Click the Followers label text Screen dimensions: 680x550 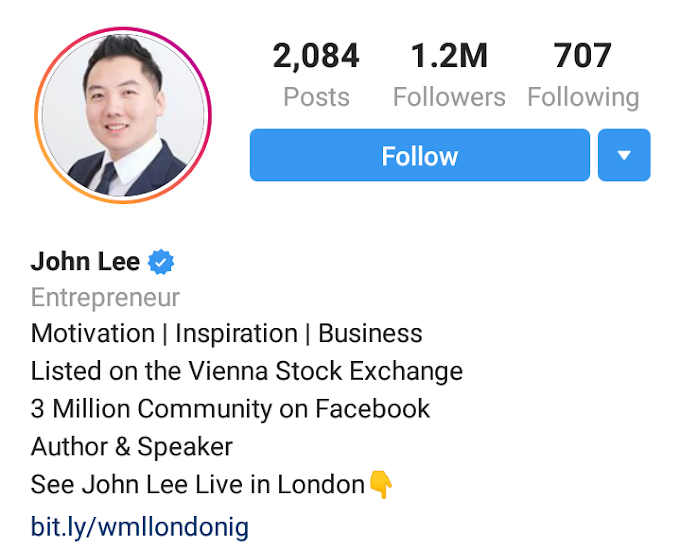coord(449,97)
